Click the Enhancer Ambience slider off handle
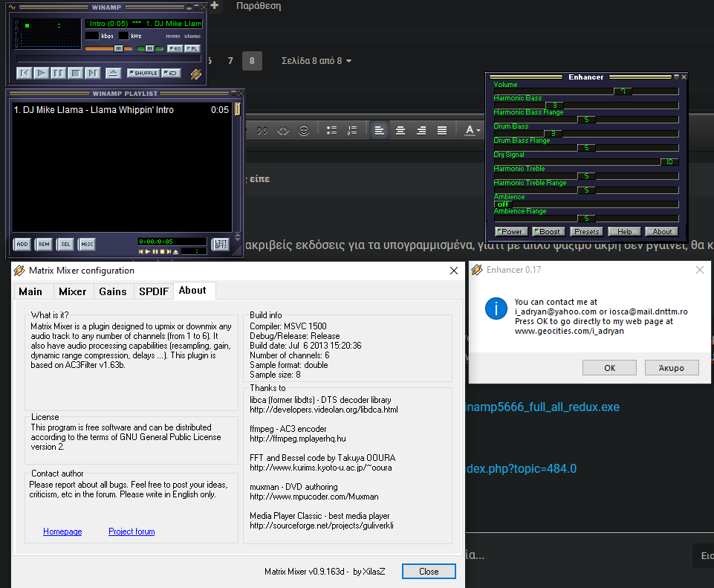Viewport: 714px width, 588px height. point(503,204)
